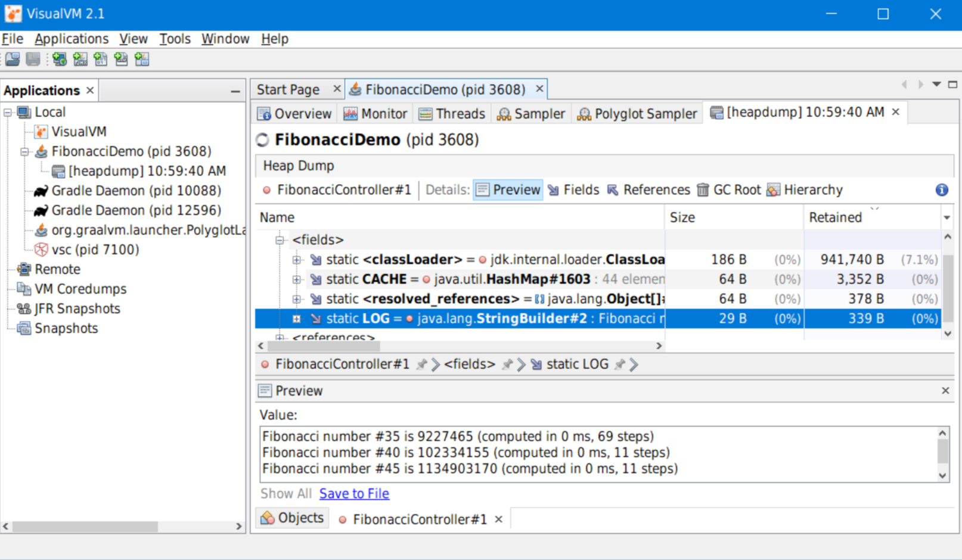
Task: Open a snapshot with the Load icon
Action: pyautogui.click(x=13, y=59)
